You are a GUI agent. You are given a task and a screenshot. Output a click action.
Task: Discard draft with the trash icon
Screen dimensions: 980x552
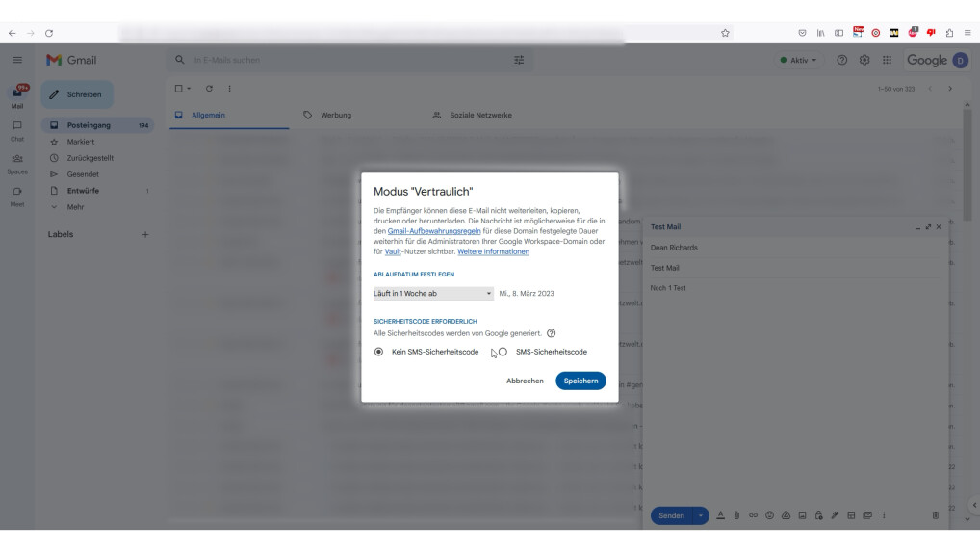click(935, 515)
